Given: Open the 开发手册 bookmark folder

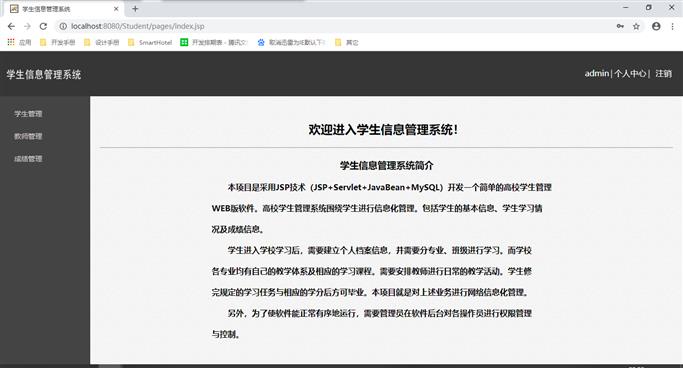Looking at the screenshot, I should pos(57,42).
